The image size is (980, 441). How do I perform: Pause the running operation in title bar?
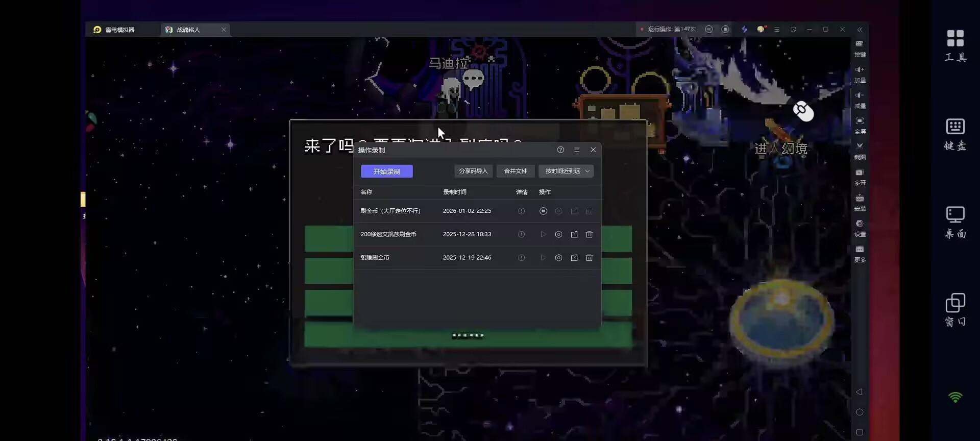click(709, 30)
